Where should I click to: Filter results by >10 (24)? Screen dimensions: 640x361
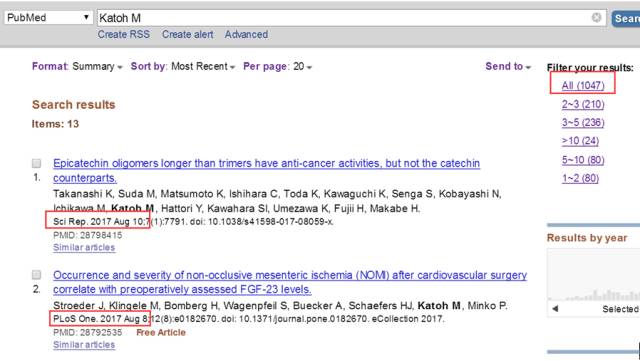tap(580, 141)
